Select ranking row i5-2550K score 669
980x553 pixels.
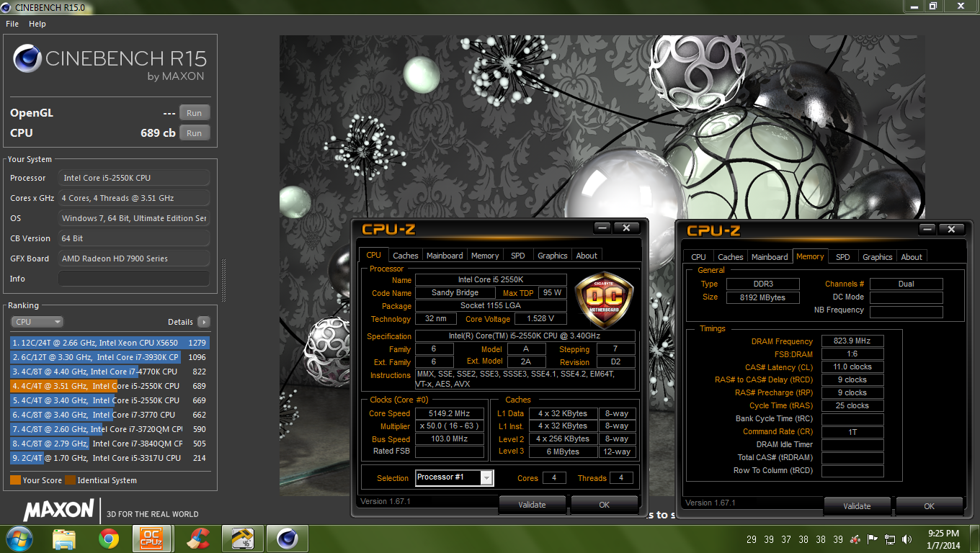tap(110, 400)
